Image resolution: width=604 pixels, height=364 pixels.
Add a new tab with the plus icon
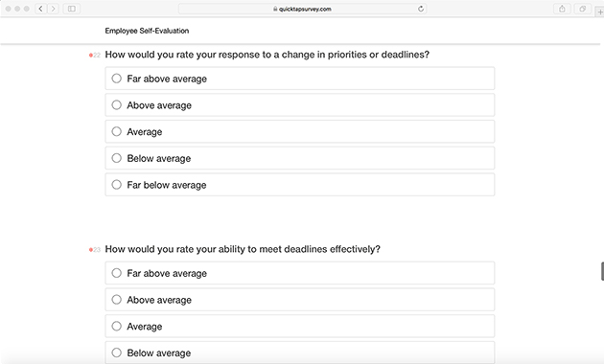(600, 11)
